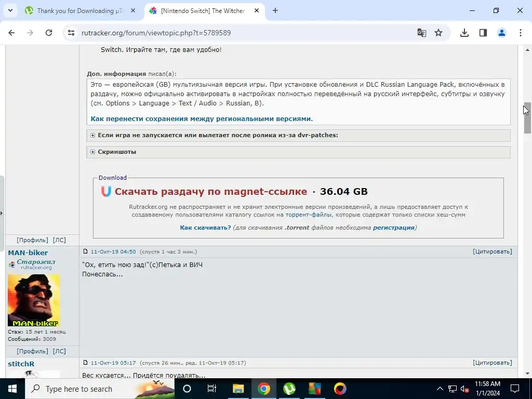Screen dimensions: 532x399
Task: Expand the Скриншоты spoiler
Action: tap(299, 152)
